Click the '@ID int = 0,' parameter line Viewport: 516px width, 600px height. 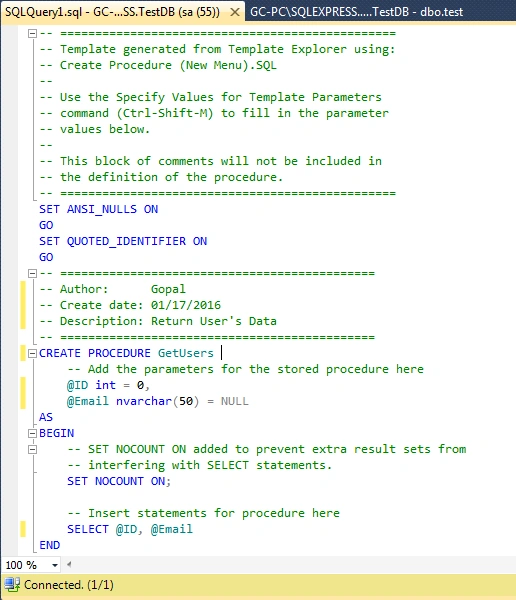(108, 385)
